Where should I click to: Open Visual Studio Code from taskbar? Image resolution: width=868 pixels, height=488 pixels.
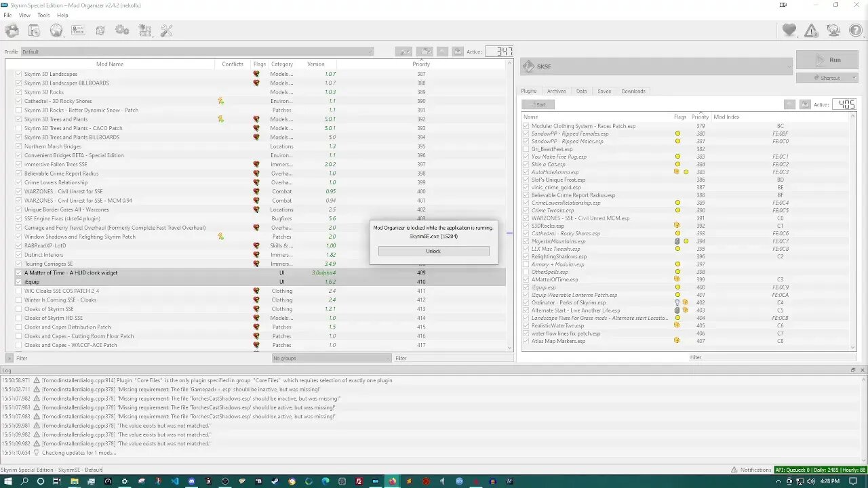(175, 481)
